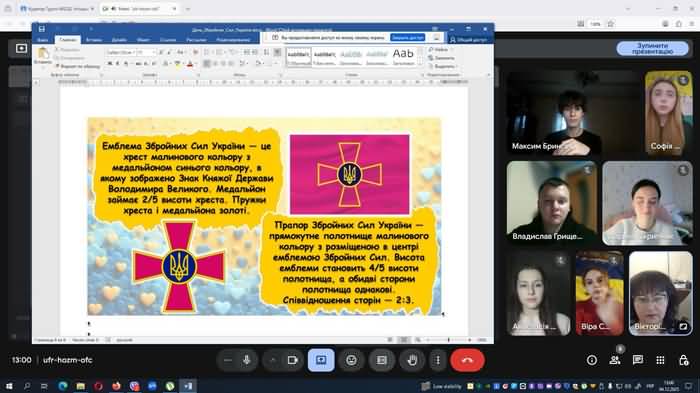Expand microphone audio settings chevron
Image resolution: width=700 pixels, height=393 pixels.
tap(227, 360)
